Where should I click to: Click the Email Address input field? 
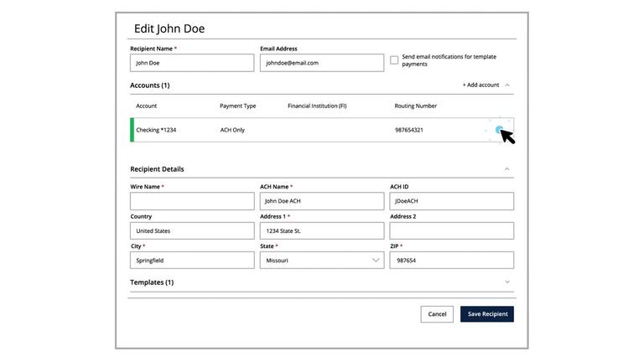[x=322, y=63]
